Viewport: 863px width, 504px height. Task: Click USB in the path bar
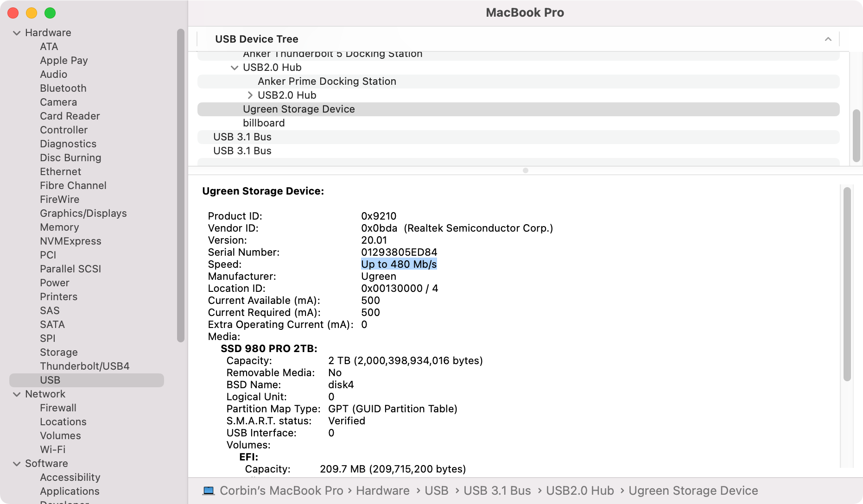(x=437, y=491)
